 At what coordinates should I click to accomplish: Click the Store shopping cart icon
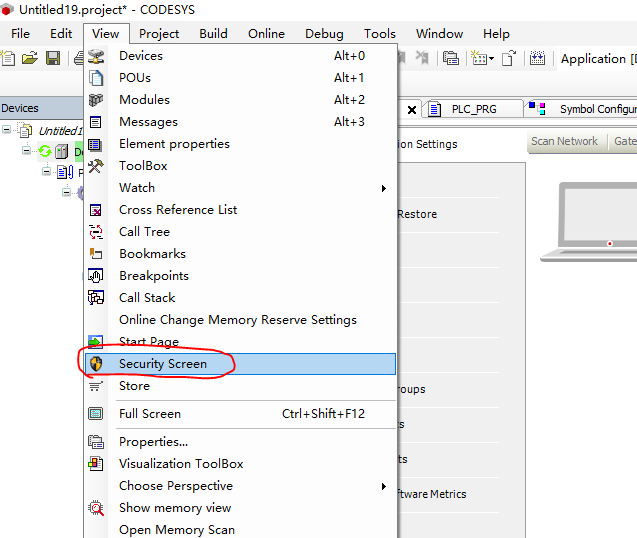(96, 386)
